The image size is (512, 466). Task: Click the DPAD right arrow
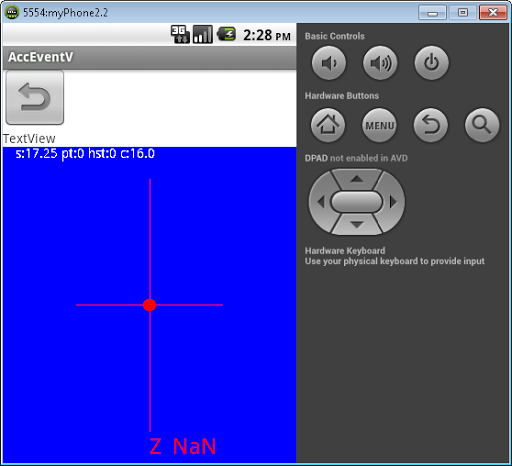coord(393,202)
